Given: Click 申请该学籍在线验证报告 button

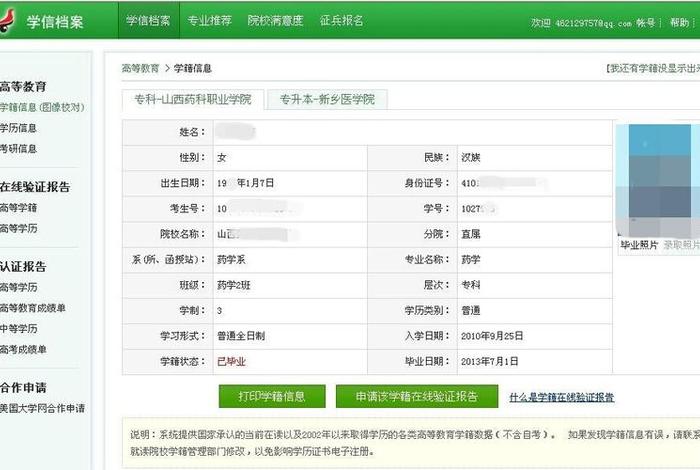Looking at the screenshot, I should pos(417,396).
